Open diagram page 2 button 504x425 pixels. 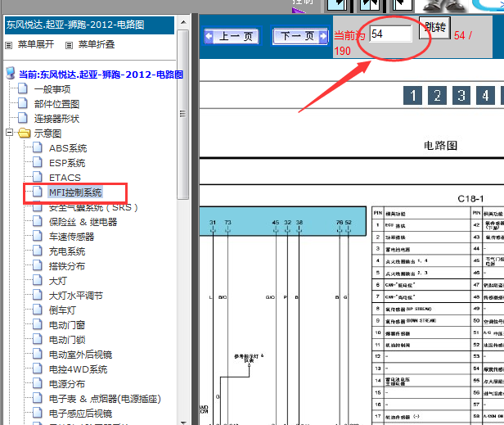pyautogui.click(x=437, y=96)
